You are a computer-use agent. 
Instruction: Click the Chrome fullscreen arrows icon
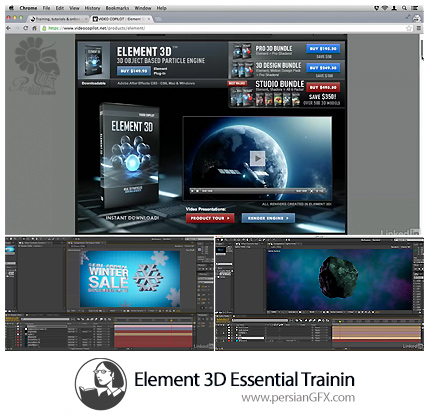pos(408,17)
